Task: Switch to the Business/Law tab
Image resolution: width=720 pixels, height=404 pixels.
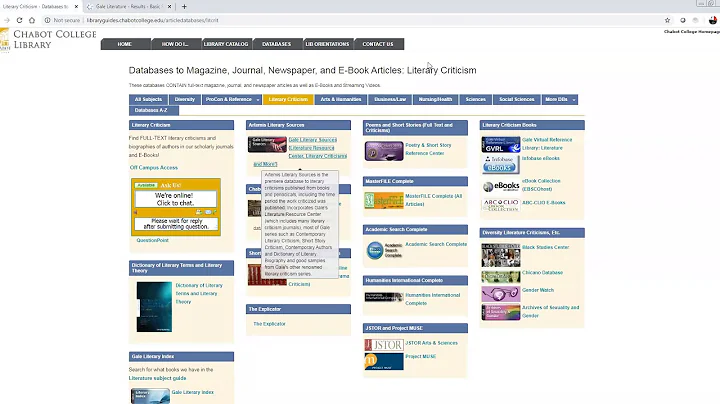Action: 390,99
